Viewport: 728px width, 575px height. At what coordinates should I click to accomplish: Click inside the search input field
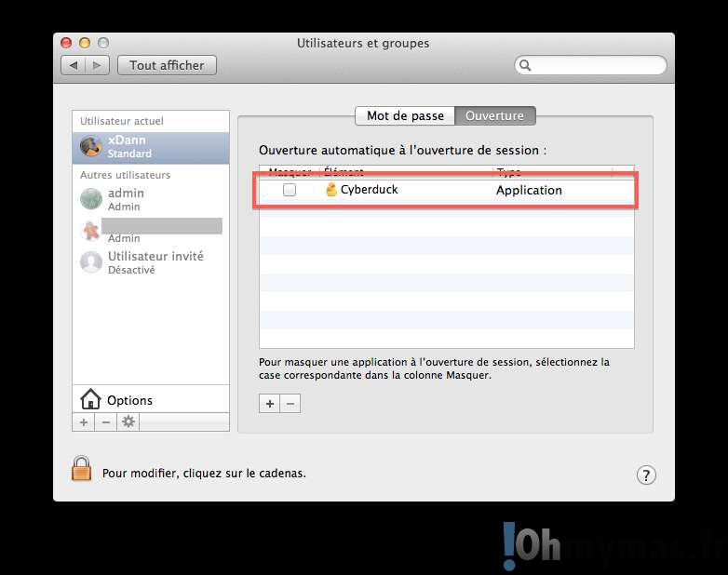tap(596, 65)
